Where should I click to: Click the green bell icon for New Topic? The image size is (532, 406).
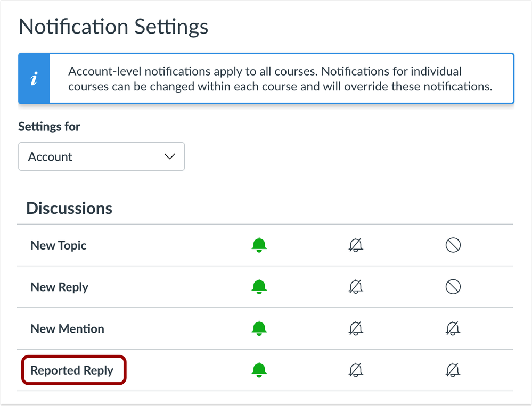click(x=259, y=245)
